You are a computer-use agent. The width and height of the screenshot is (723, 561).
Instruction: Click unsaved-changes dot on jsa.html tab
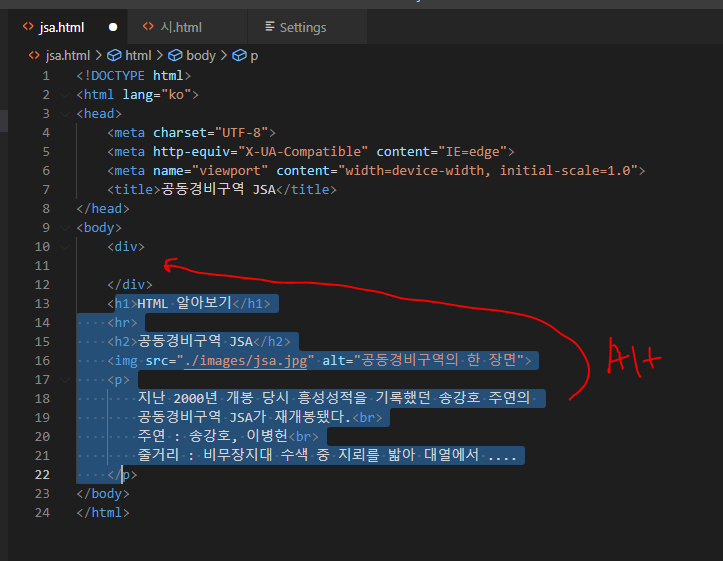point(113,27)
